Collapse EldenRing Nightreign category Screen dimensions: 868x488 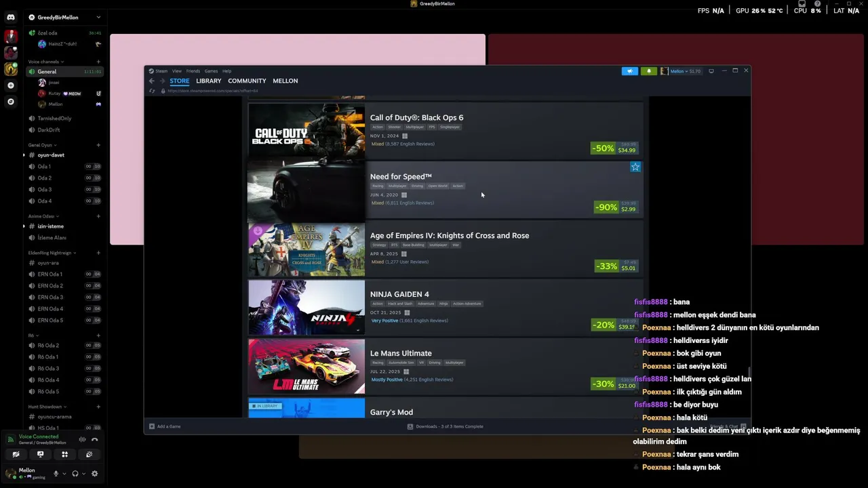[52, 253]
